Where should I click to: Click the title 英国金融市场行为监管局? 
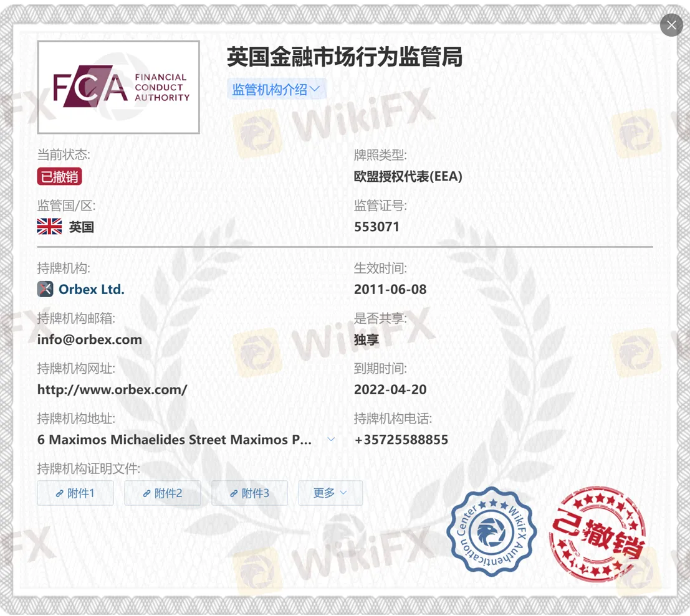(345, 57)
